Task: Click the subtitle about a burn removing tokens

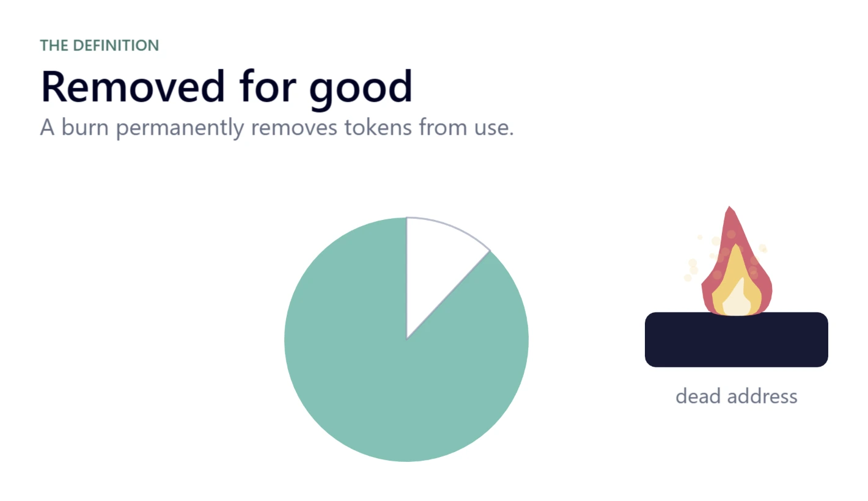Action: [277, 128]
